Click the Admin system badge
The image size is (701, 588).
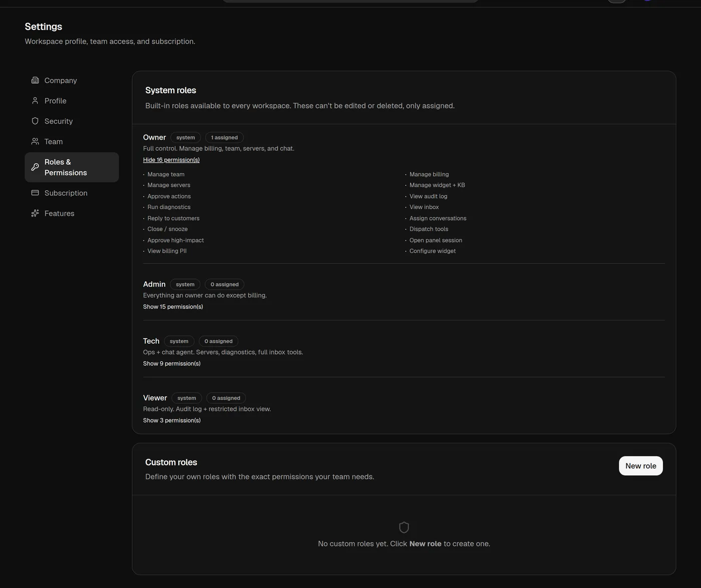pos(185,284)
